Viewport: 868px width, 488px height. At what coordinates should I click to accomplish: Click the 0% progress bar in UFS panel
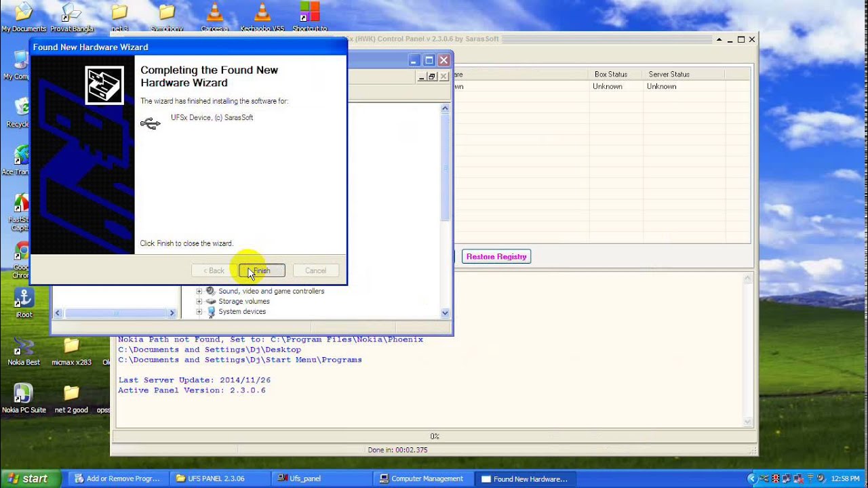point(434,436)
